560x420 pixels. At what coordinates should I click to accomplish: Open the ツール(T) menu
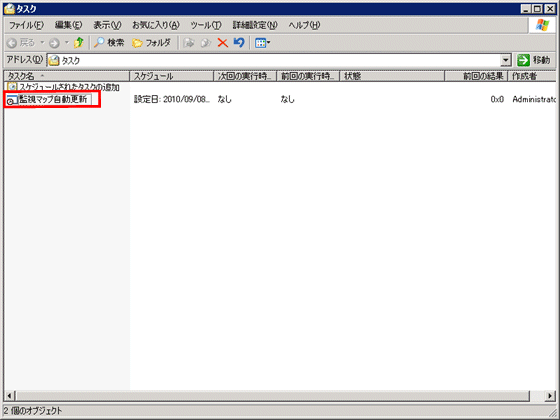206,25
